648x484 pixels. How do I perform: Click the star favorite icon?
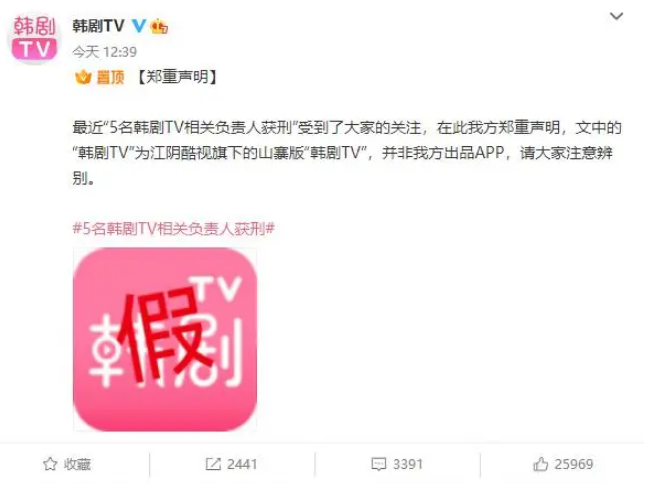click(50, 464)
